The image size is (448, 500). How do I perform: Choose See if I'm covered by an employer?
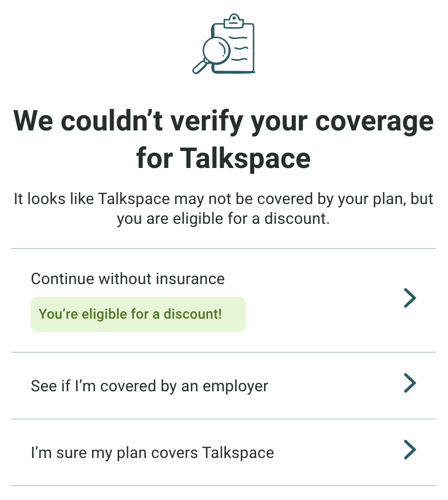click(149, 385)
